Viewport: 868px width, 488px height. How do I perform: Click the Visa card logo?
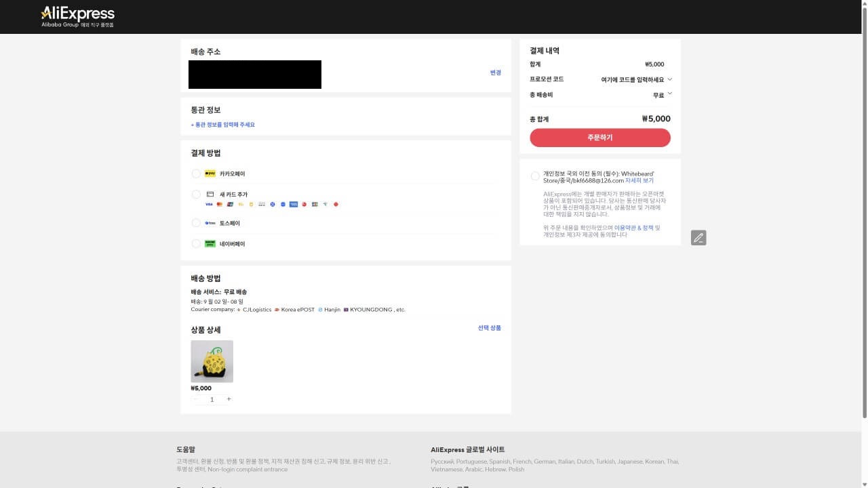pos(209,204)
